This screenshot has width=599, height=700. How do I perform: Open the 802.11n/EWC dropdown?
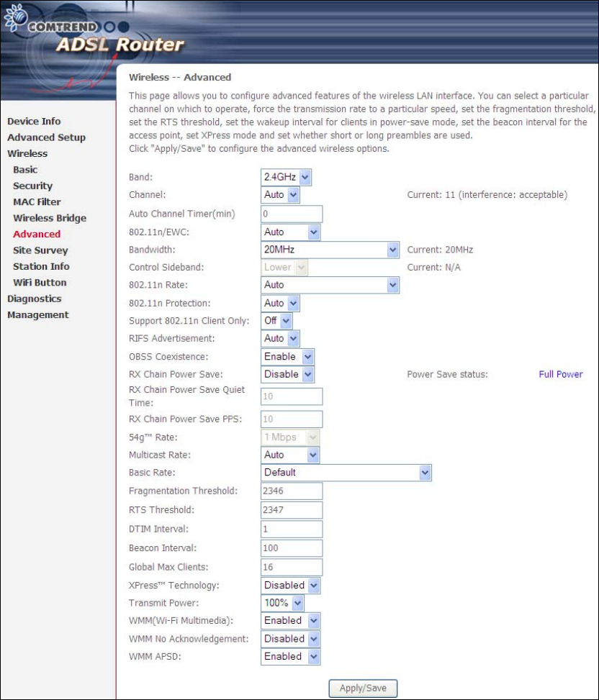click(290, 232)
